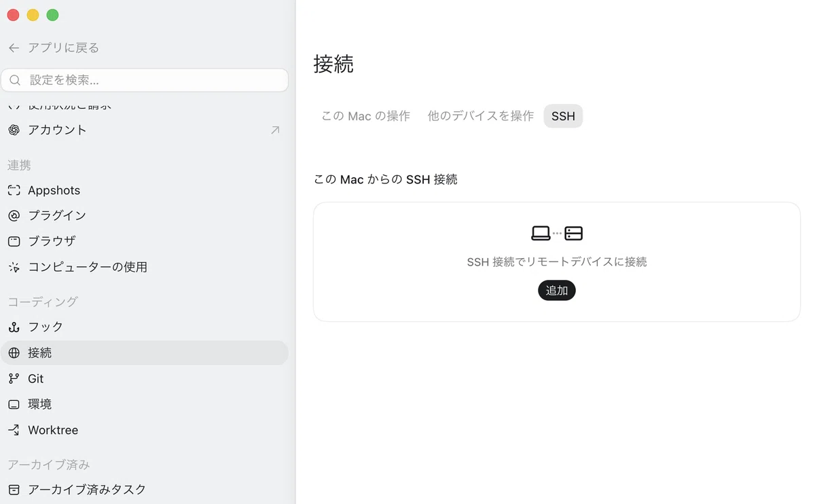This screenshot has height=504, width=815.
Task: Switch to the この Mac の操作 tab
Action: 366,116
